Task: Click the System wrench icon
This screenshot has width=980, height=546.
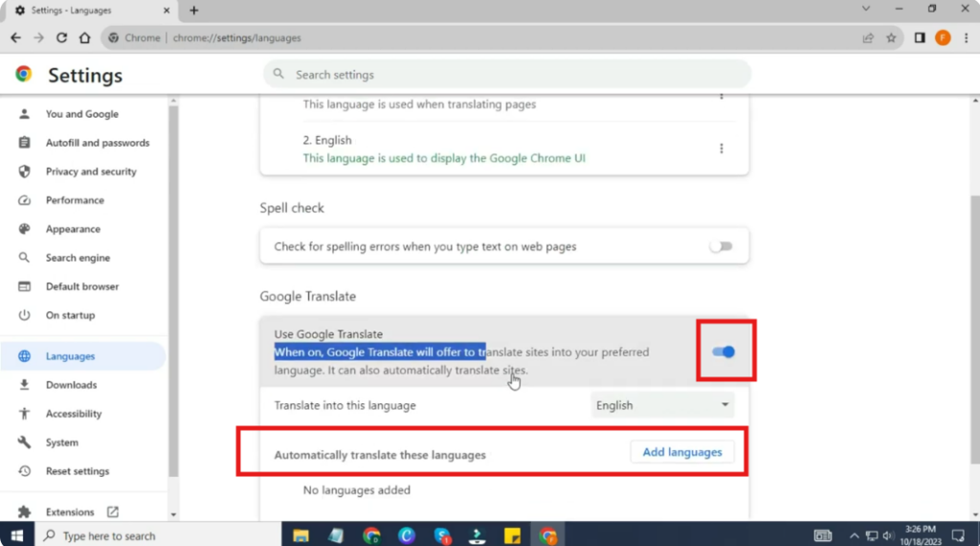Action: tap(24, 443)
